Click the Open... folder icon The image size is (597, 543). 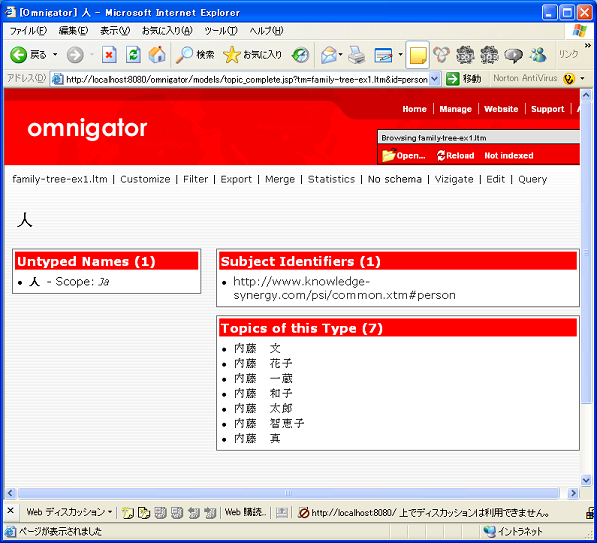[404, 155]
